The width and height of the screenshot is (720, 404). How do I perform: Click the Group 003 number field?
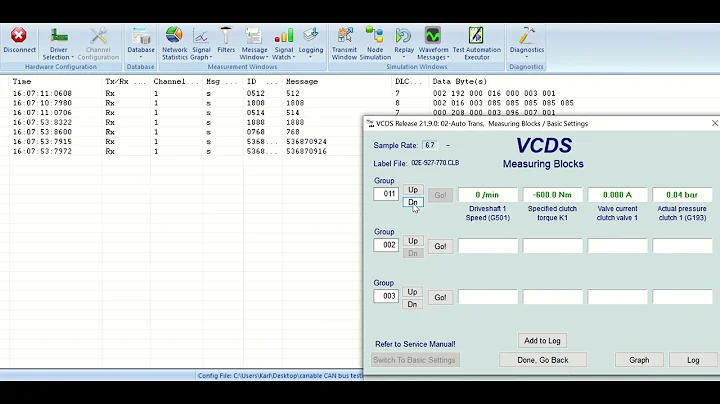386,296
